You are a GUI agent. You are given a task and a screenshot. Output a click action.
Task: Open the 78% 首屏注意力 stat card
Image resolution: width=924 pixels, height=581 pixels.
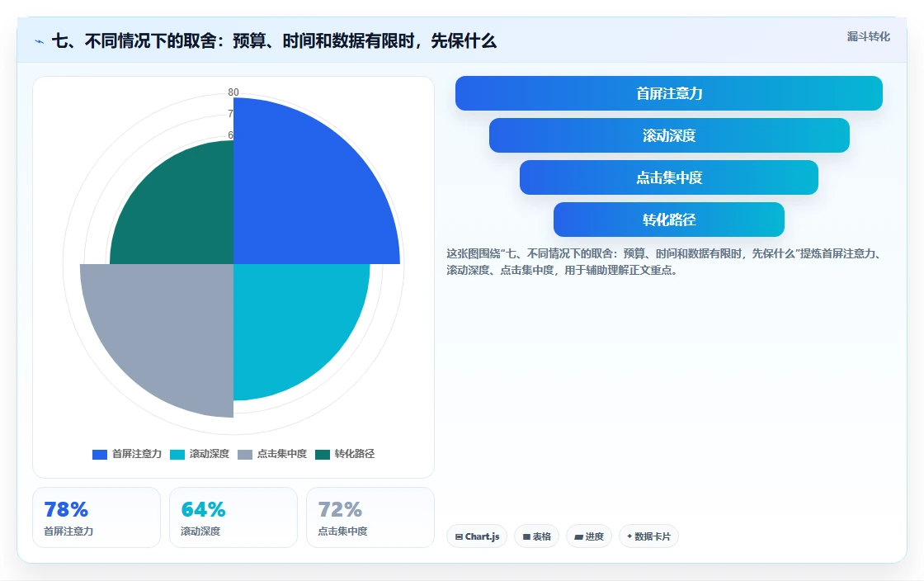(x=97, y=517)
